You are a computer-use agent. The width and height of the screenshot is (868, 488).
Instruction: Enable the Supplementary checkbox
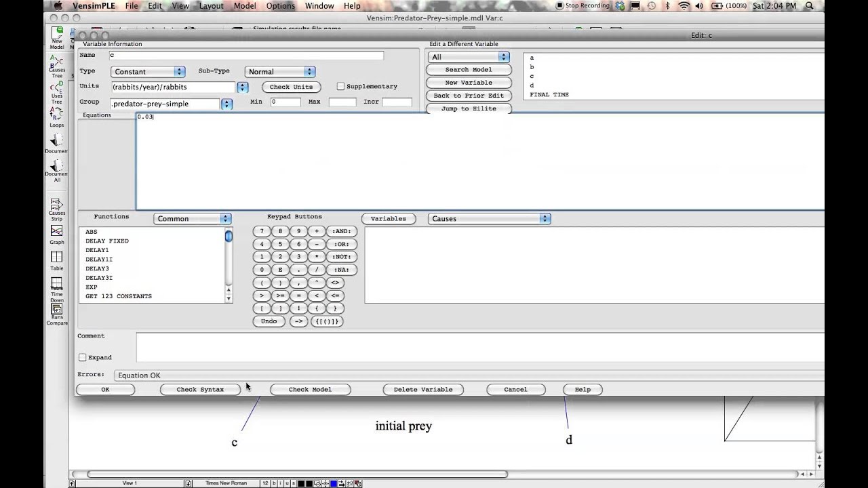341,87
